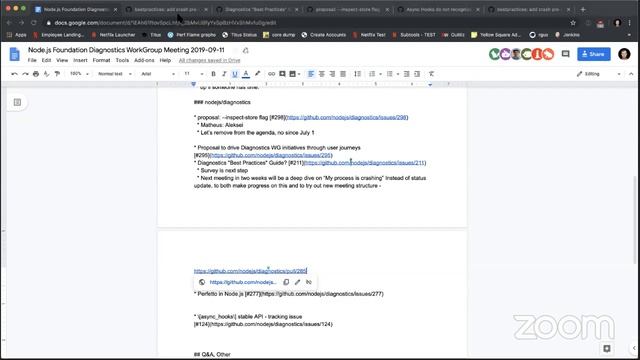This screenshot has width=640, height=360.
Task: Open the highlight color picker
Action: pos(257,74)
